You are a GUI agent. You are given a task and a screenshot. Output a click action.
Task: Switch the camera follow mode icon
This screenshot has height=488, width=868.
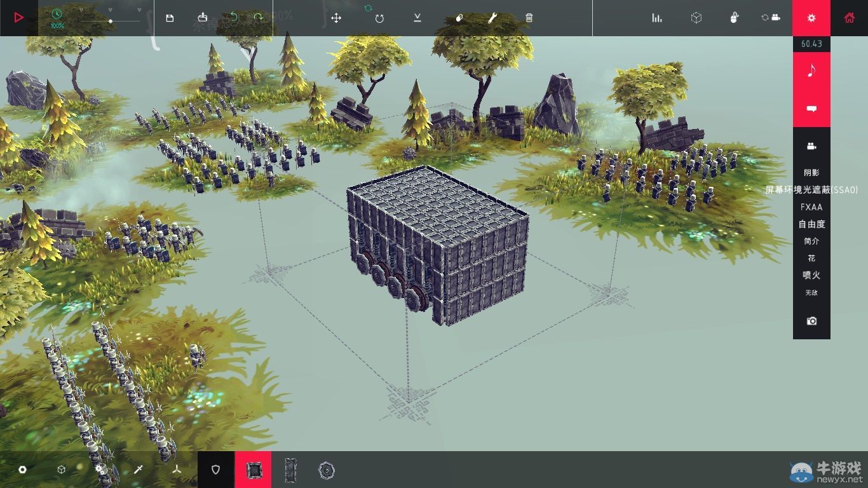[771, 18]
